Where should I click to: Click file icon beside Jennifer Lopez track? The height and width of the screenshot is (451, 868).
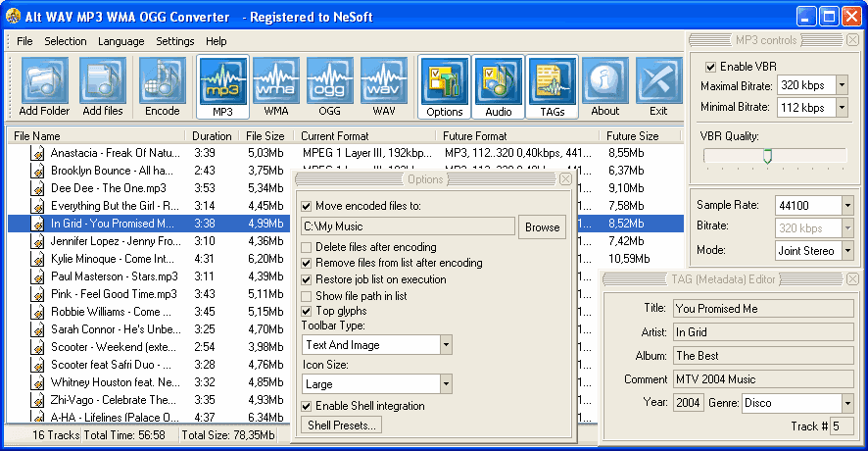tap(37, 241)
